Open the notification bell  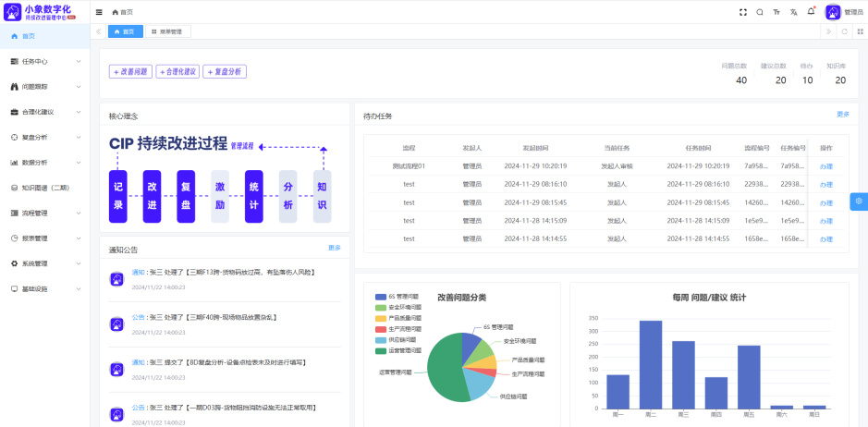pyautogui.click(x=811, y=12)
